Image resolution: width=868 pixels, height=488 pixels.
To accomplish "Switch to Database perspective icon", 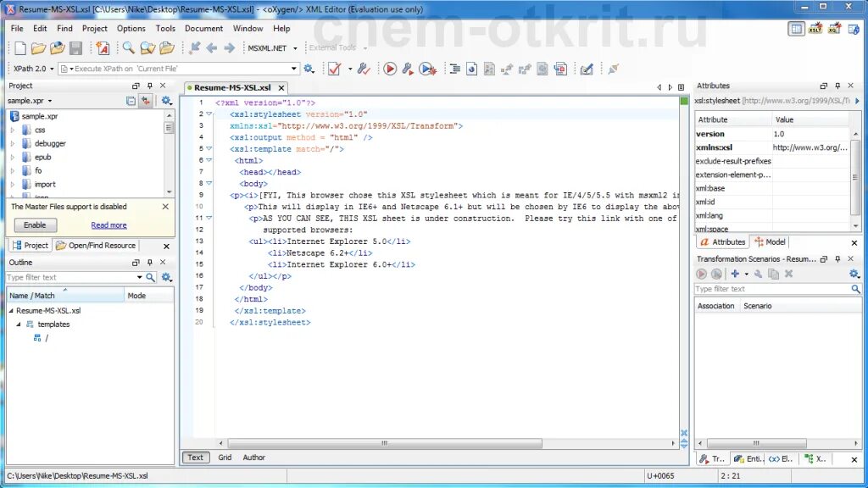I will [854, 29].
